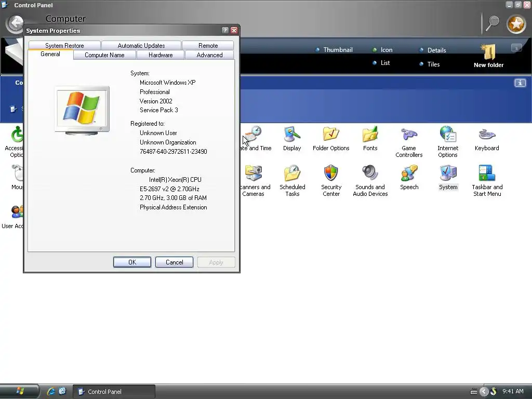Switch to Hardware tab

(x=161, y=55)
